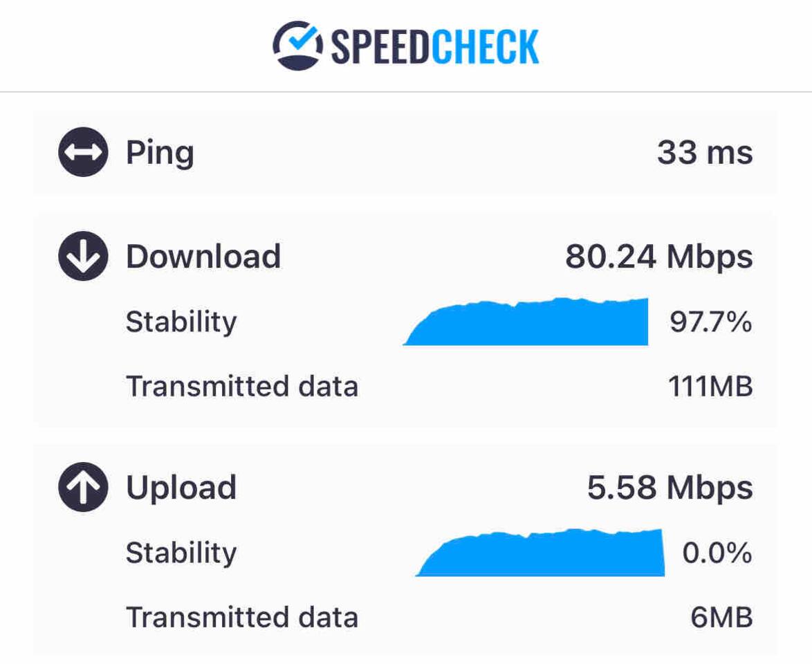
Task: Click the 97.7% stability value
Action: point(710,322)
